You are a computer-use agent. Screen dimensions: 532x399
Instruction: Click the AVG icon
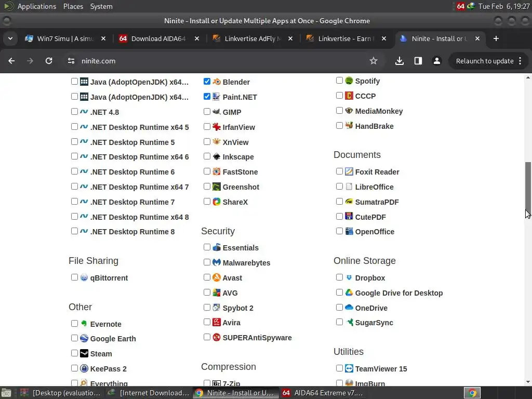point(217,292)
